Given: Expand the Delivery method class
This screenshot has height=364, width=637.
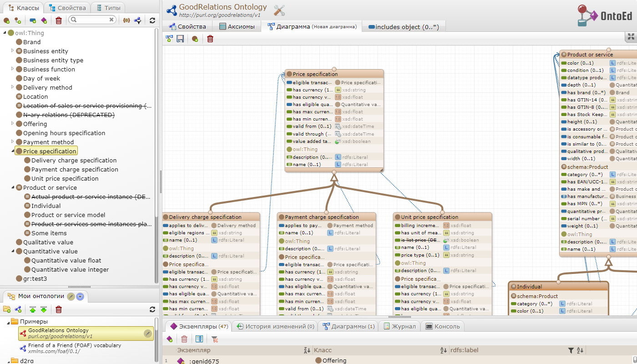Looking at the screenshot, I should click(13, 87).
